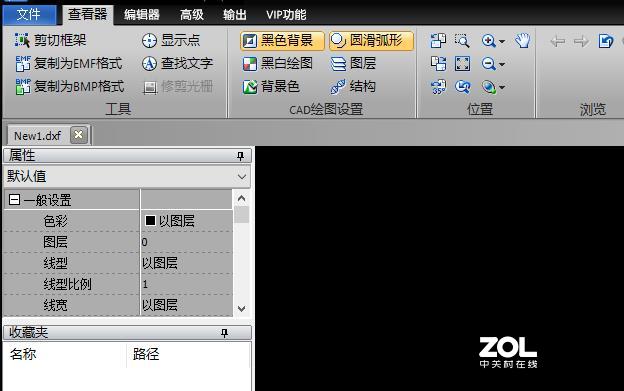This screenshot has width=624, height=391.
Task: Select the zoom window rectangle tool
Action: pos(462,40)
